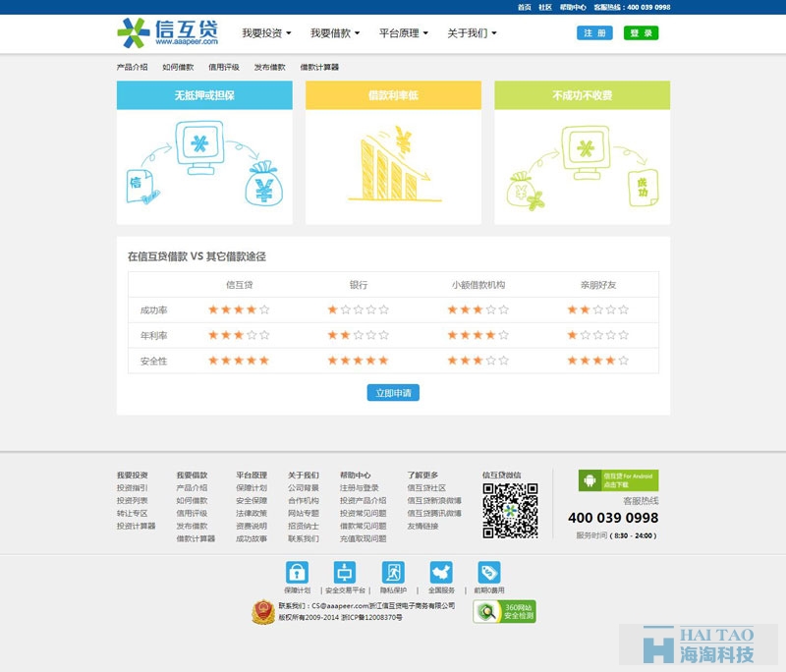Screen dimensions: 786x672
Task: Select 信用评级 in the sub navigation
Action: 224,67
